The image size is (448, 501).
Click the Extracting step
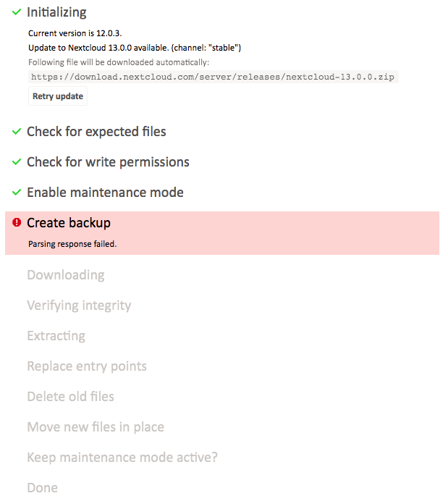(x=56, y=336)
